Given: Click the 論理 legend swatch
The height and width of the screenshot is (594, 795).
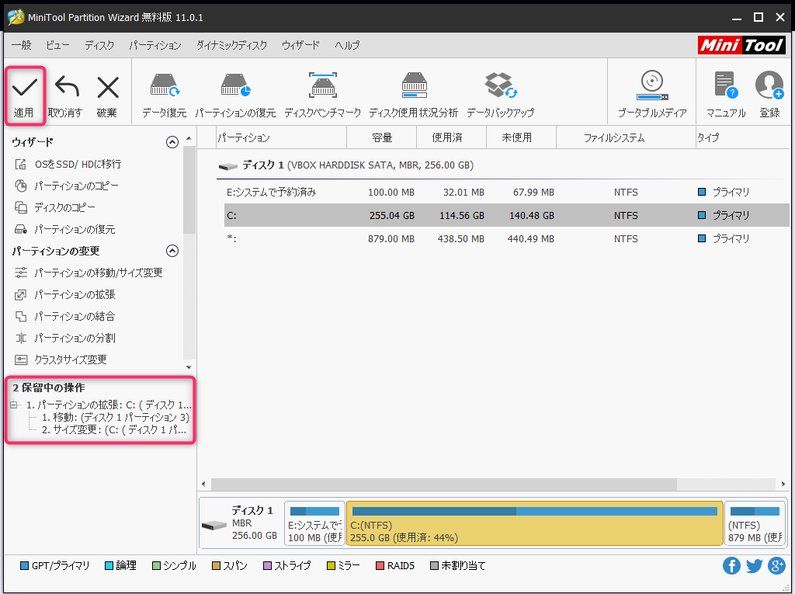Looking at the screenshot, I should [x=109, y=566].
